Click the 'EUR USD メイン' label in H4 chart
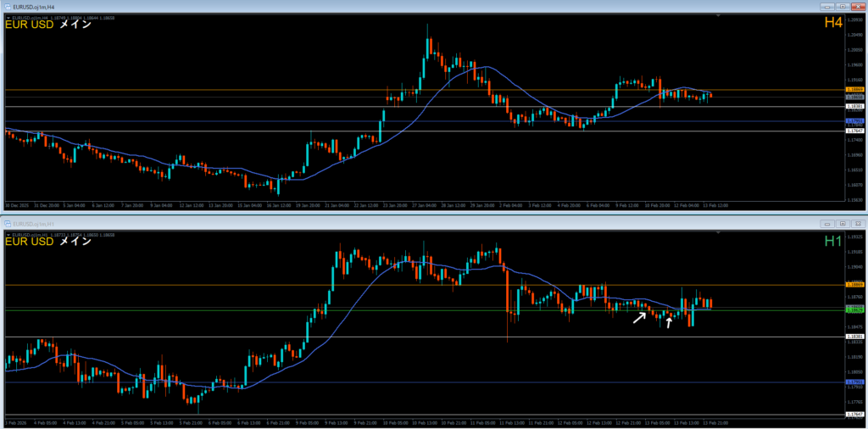 click(x=47, y=25)
